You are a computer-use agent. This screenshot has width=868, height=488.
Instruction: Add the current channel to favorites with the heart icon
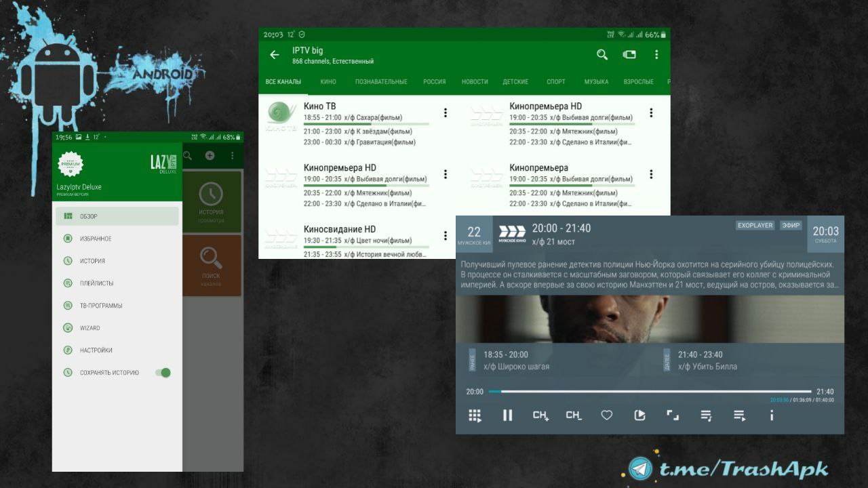[607, 415]
